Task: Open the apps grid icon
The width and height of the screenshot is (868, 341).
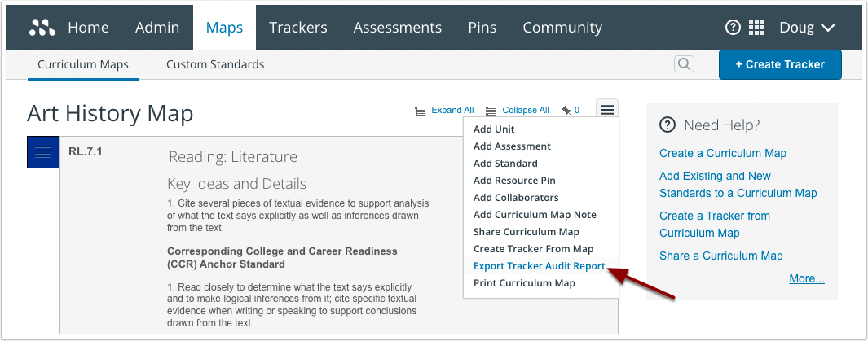Action: pos(757,28)
